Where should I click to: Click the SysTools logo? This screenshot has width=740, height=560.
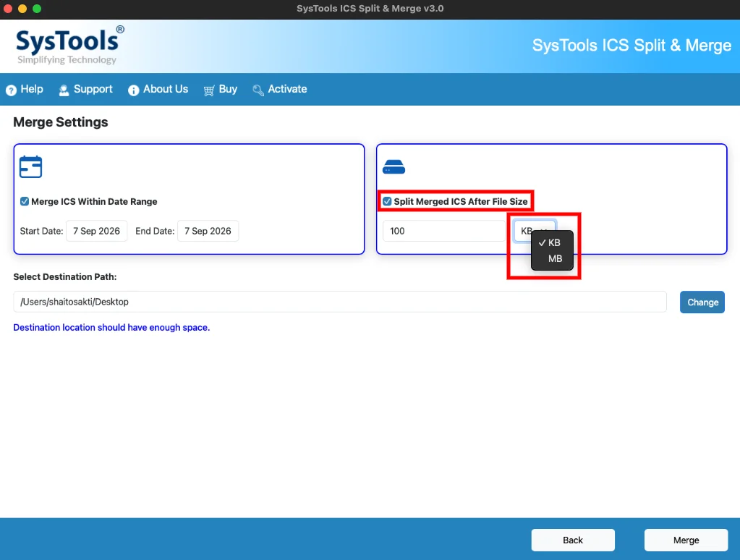click(x=70, y=46)
